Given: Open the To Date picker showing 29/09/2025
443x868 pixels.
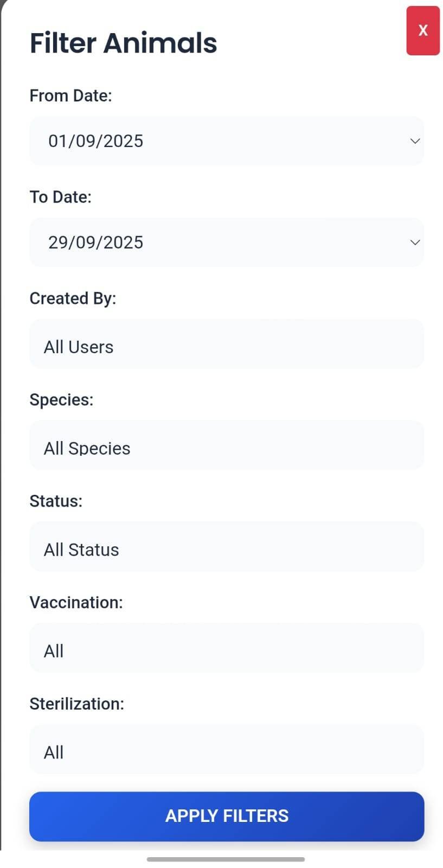Looking at the screenshot, I should [x=227, y=242].
